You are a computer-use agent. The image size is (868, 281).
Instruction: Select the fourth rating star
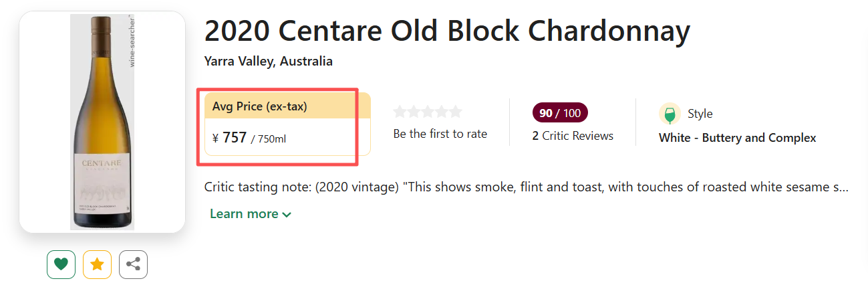pos(442,112)
